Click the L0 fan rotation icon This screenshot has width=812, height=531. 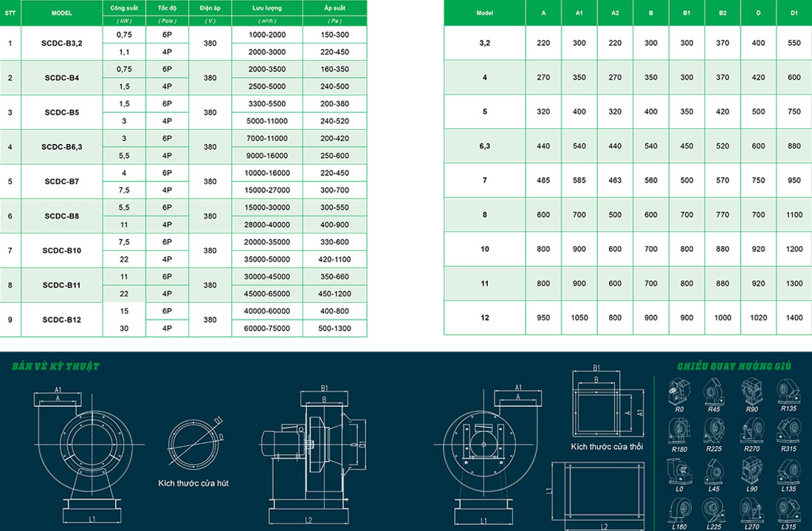point(679,472)
